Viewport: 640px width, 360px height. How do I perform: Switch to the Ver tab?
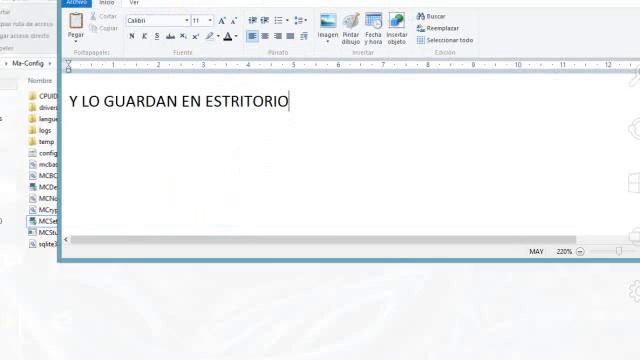134,3
